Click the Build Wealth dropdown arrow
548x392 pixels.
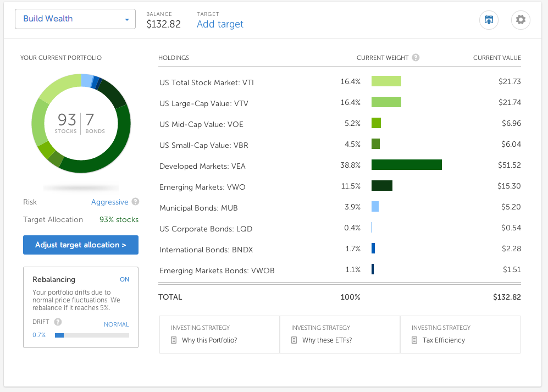pyautogui.click(x=127, y=20)
